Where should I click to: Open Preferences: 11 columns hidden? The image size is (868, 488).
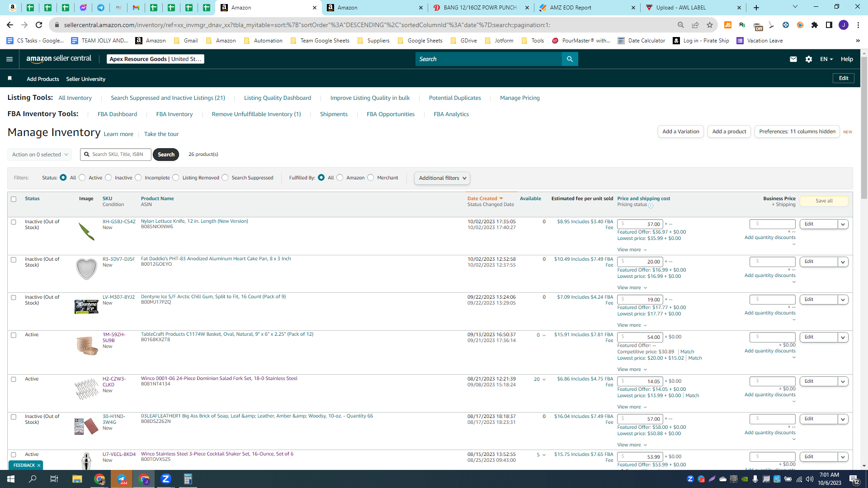797,131
